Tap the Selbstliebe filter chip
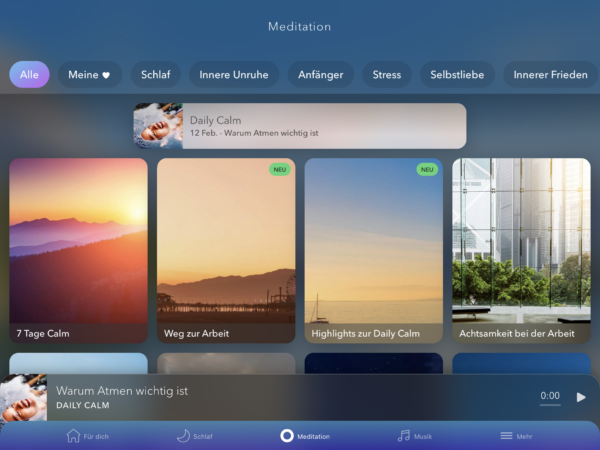This screenshot has height=450, width=600. [456, 75]
